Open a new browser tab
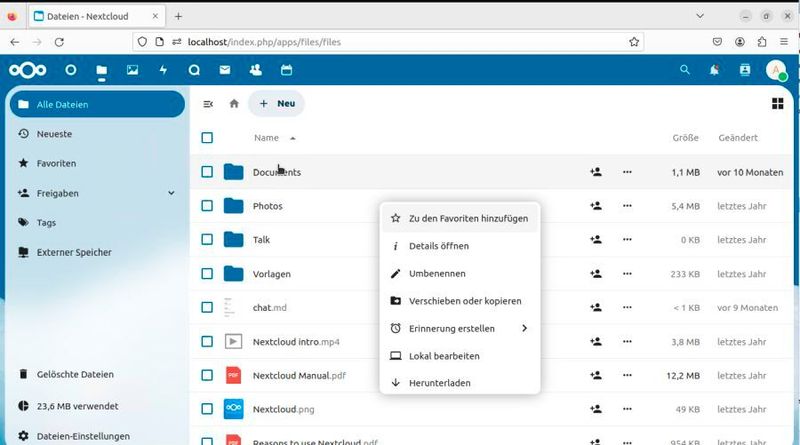 (x=178, y=16)
